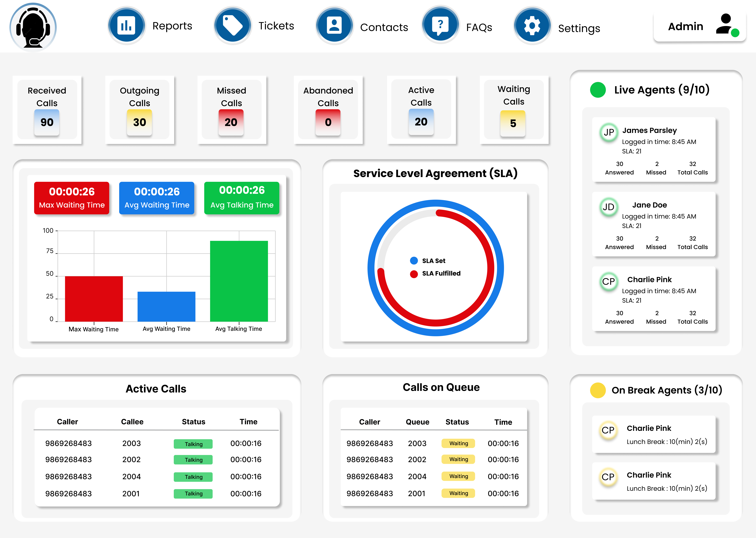Click the blue Avg Waiting Time tile
This screenshot has width=756, height=538.
click(157, 198)
